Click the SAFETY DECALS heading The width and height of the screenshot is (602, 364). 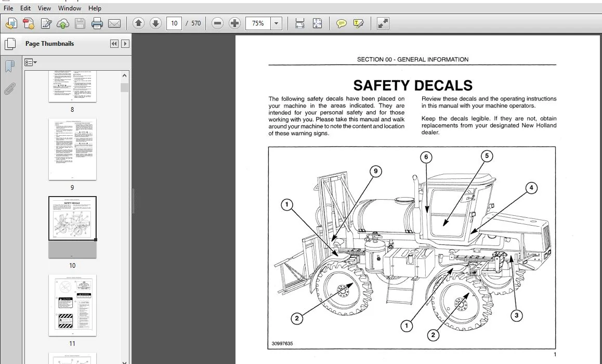click(413, 85)
